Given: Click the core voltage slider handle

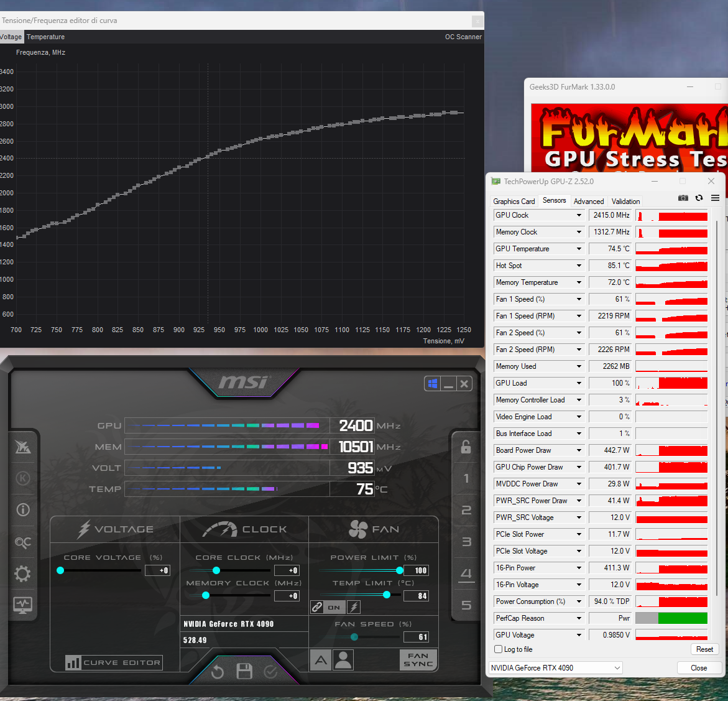Looking at the screenshot, I should coord(60,570).
